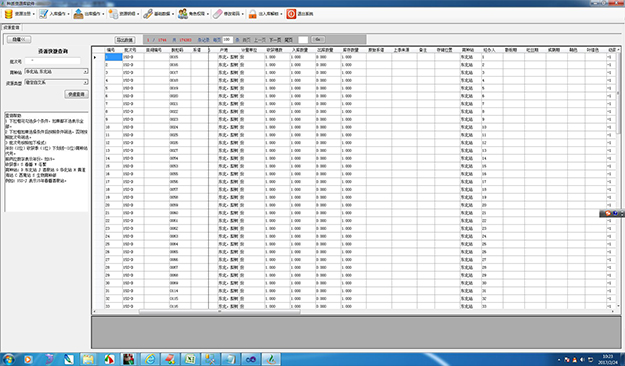Click the orange padlock lock icon
This screenshot has height=366, width=625.
(252, 14)
